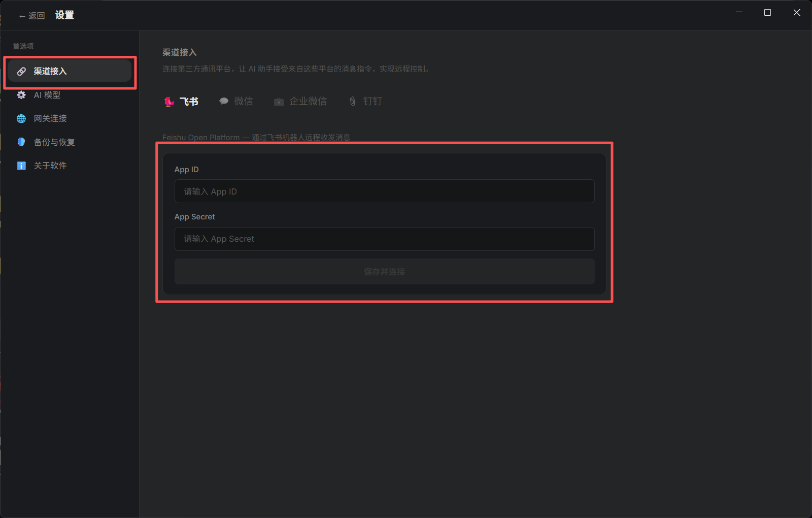Open the AI 模型 settings section
812x518 pixels.
click(x=70, y=95)
